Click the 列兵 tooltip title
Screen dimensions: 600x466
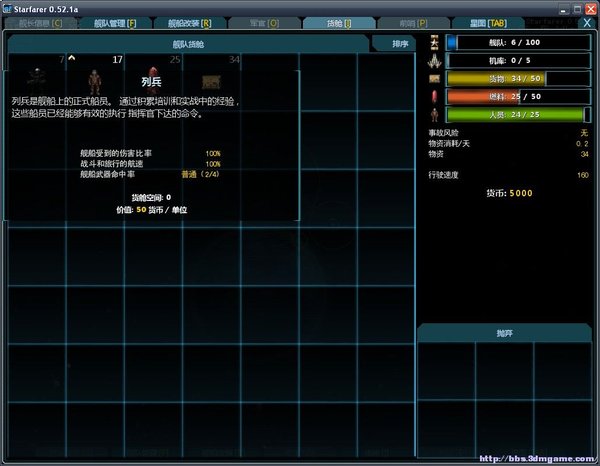[151, 81]
